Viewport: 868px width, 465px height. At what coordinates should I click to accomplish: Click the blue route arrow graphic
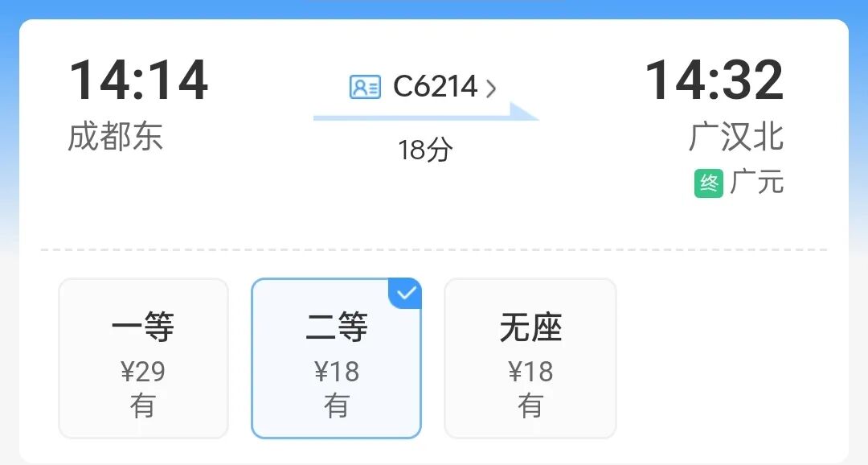(x=426, y=113)
